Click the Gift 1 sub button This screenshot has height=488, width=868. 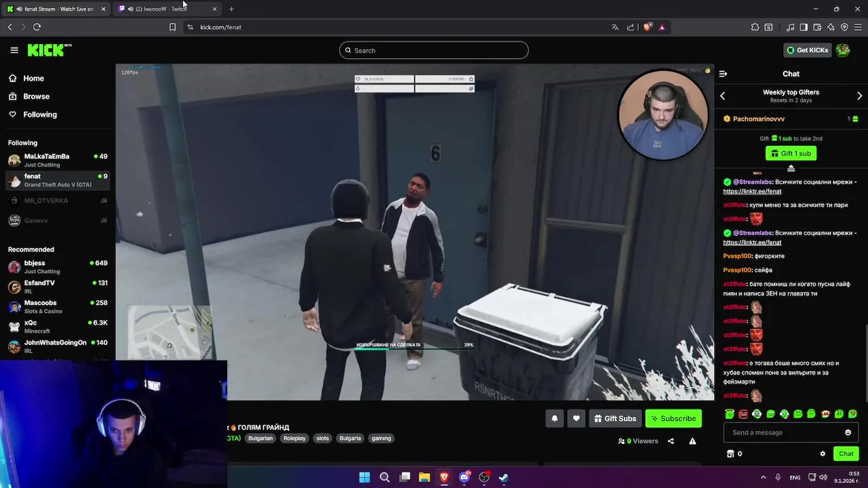point(791,153)
